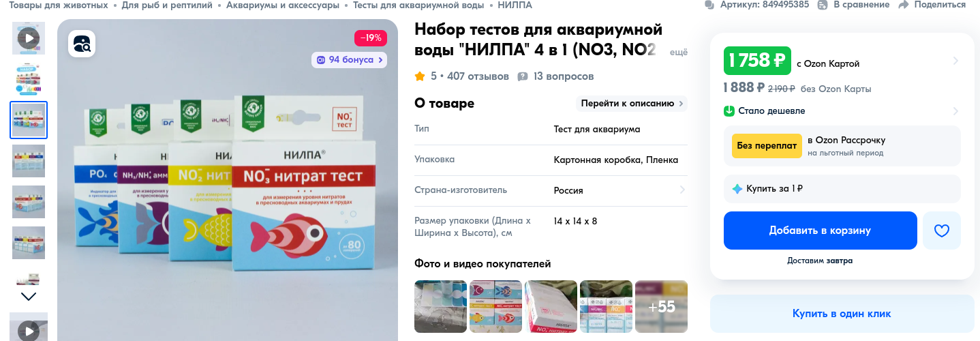Expand the 94 бонуса badge
The image size is (980, 341).
tap(349, 60)
